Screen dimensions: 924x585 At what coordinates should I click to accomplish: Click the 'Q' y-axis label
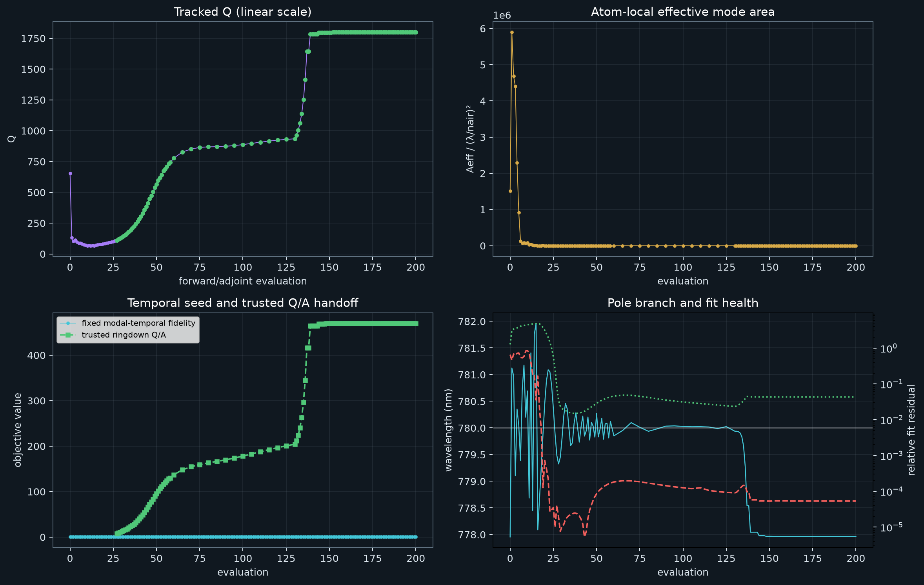(x=12, y=139)
